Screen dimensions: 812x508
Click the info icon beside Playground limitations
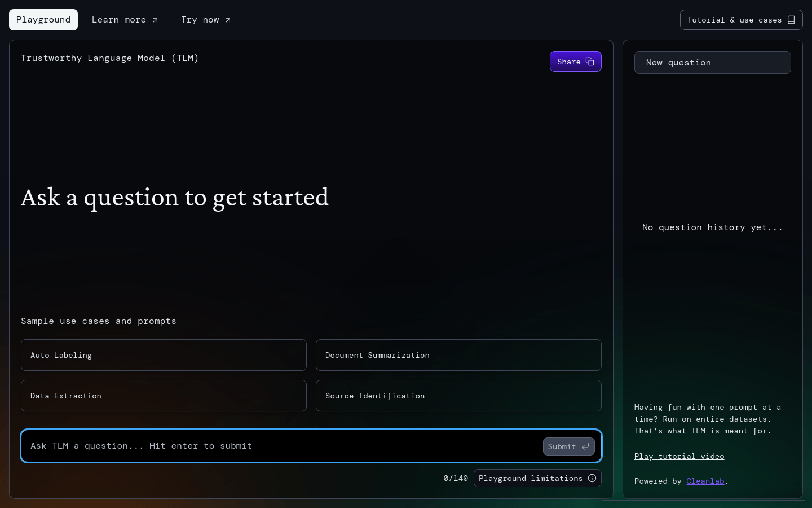(x=592, y=478)
